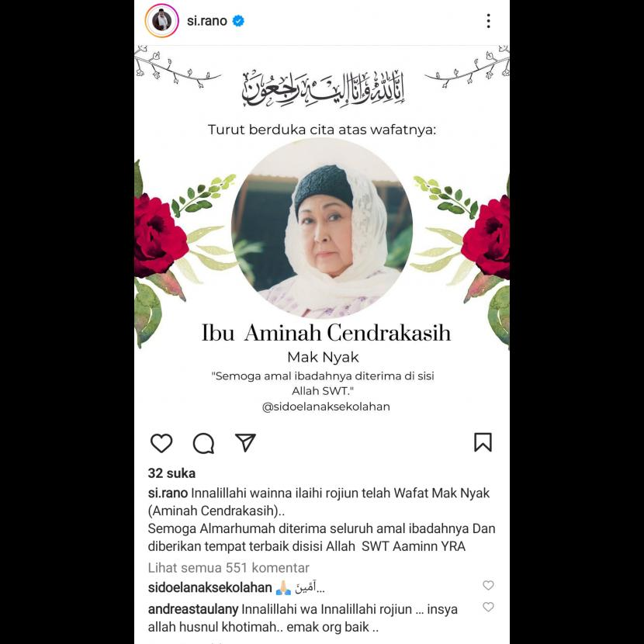Viewport: 644px width, 644px height.
Task: Share the post with the paper plane icon
Action: 246,442
